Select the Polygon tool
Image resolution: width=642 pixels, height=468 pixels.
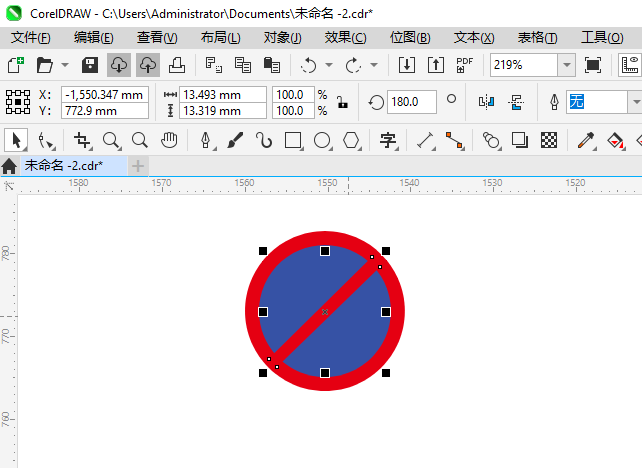pos(352,141)
